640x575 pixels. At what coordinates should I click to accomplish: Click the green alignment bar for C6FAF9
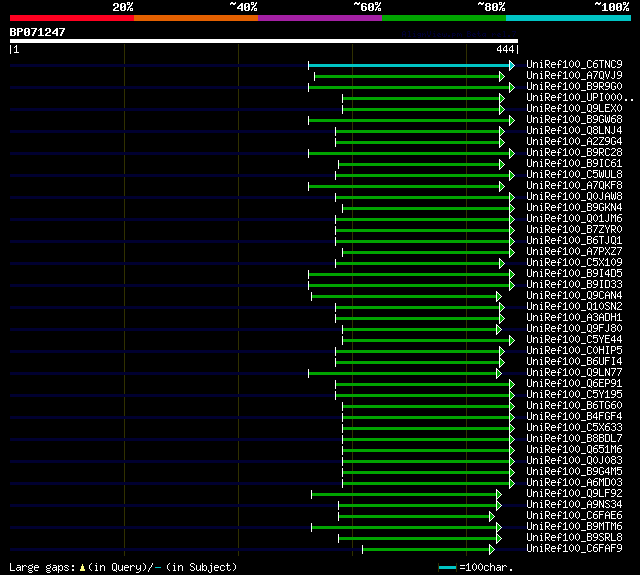(426, 550)
